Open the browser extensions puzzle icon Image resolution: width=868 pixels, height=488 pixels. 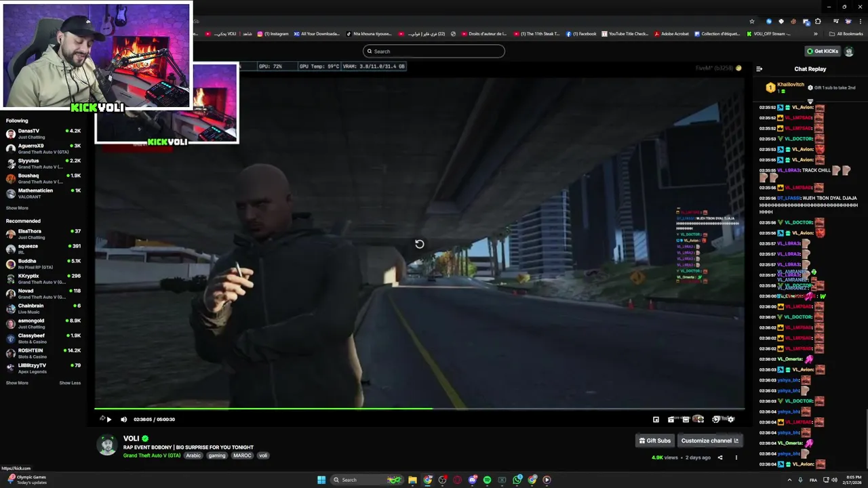[817, 21]
